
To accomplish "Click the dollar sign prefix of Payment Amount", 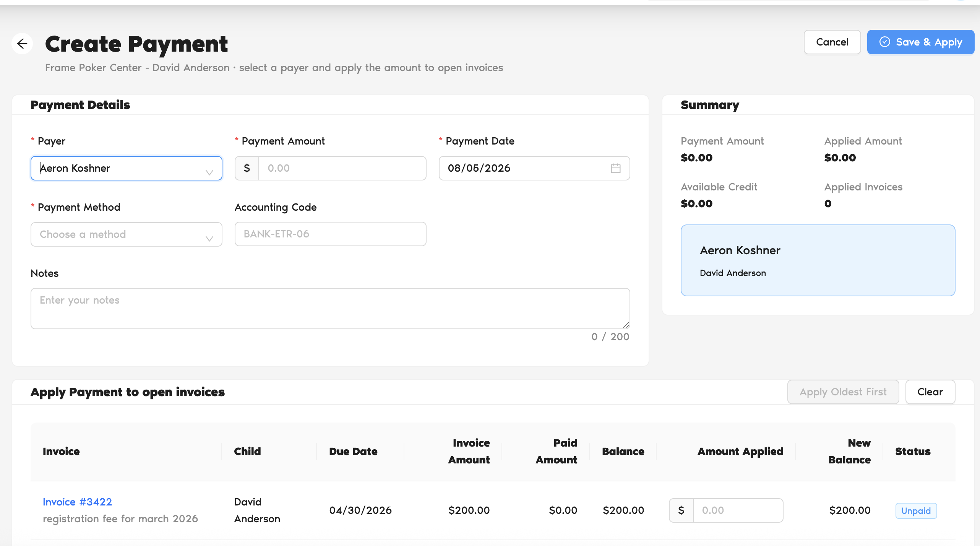I will pyautogui.click(x=247, y=168).
